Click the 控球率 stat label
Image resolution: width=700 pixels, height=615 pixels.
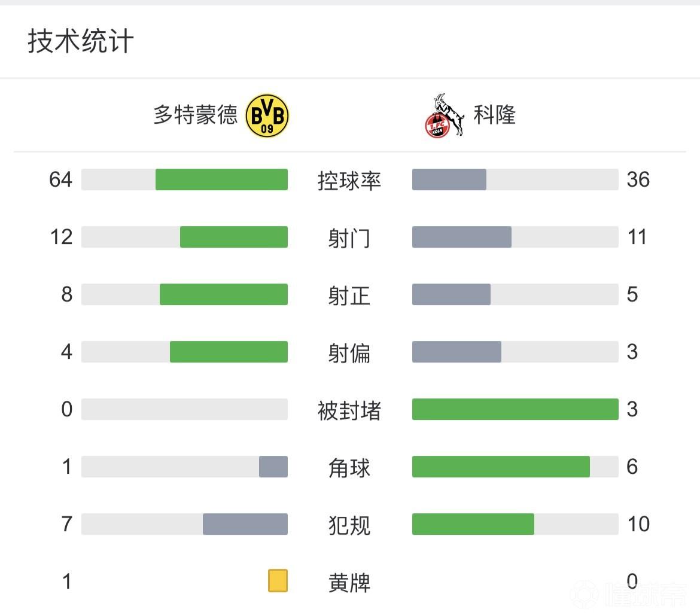click(349, 180)
